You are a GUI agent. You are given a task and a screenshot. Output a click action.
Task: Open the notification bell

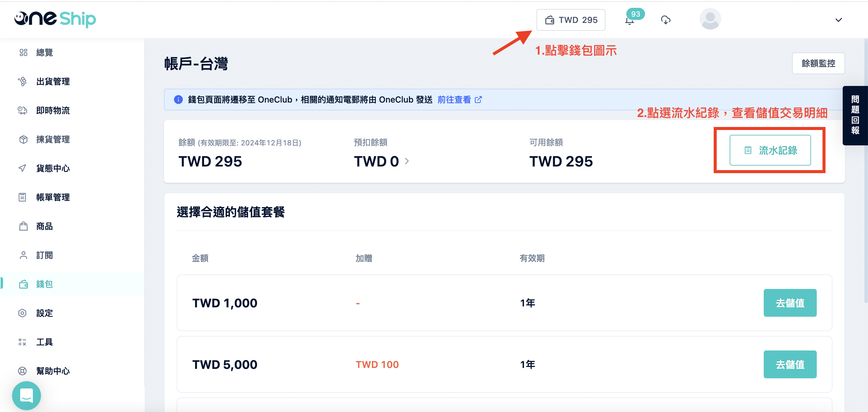[x=629, y=21]
